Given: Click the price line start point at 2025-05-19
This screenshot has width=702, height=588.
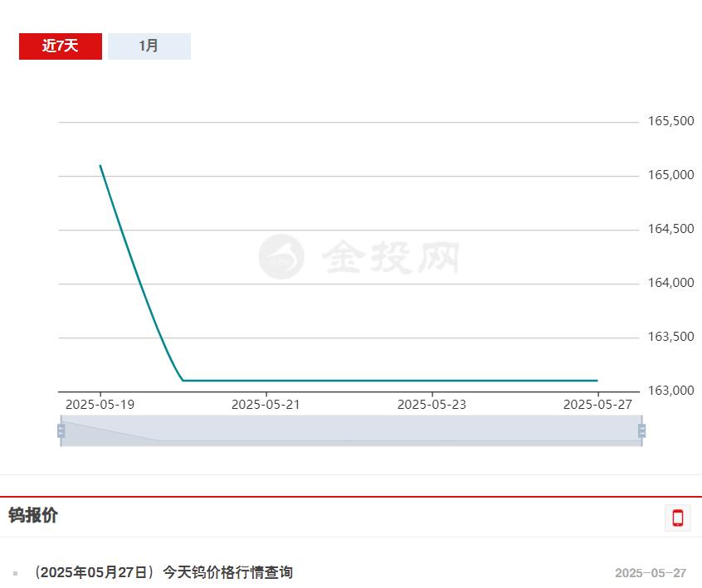Looking at the screenshot, I should 100,166.
